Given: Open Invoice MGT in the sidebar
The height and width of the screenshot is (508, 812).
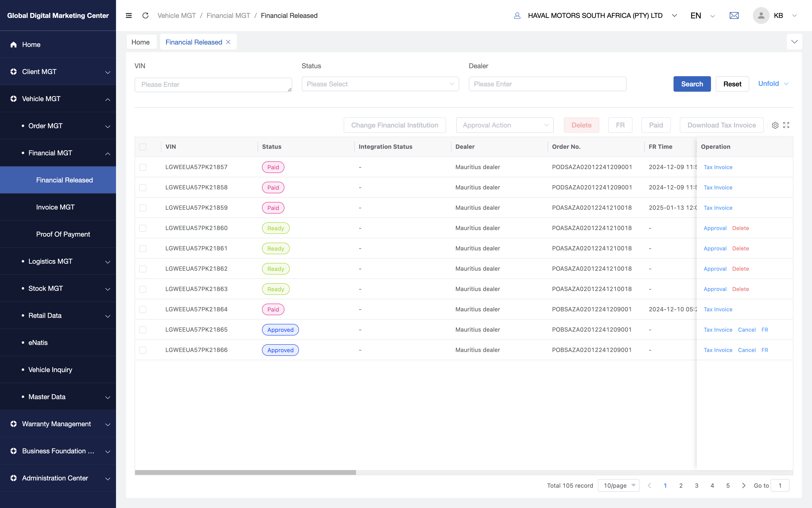Looking at the screenshot, I should (58, 207).
